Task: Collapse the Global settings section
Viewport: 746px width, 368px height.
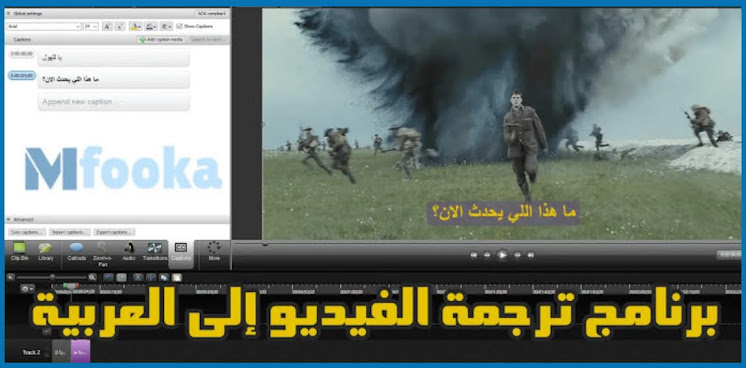Action: pyautogui.click(x=9, y=14)
